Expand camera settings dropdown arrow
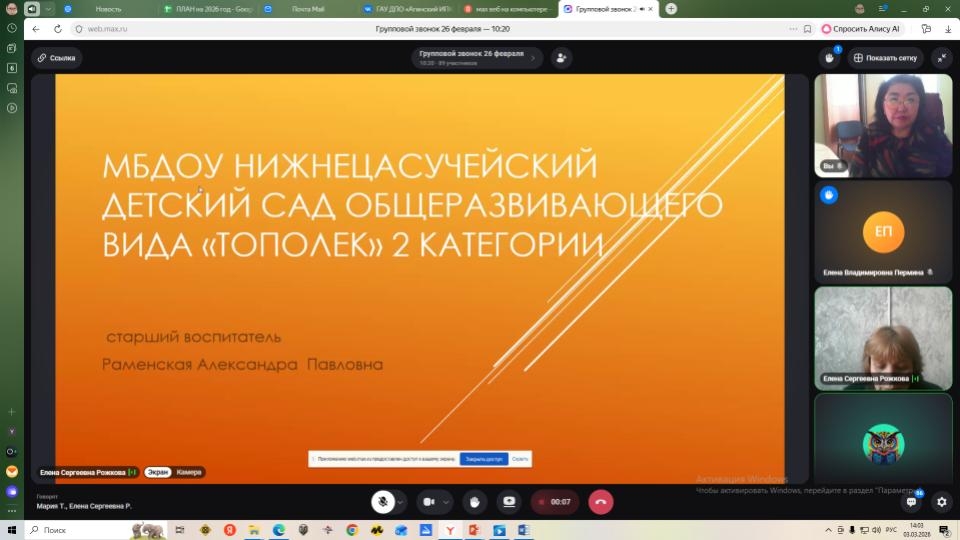 pos(447,502)
